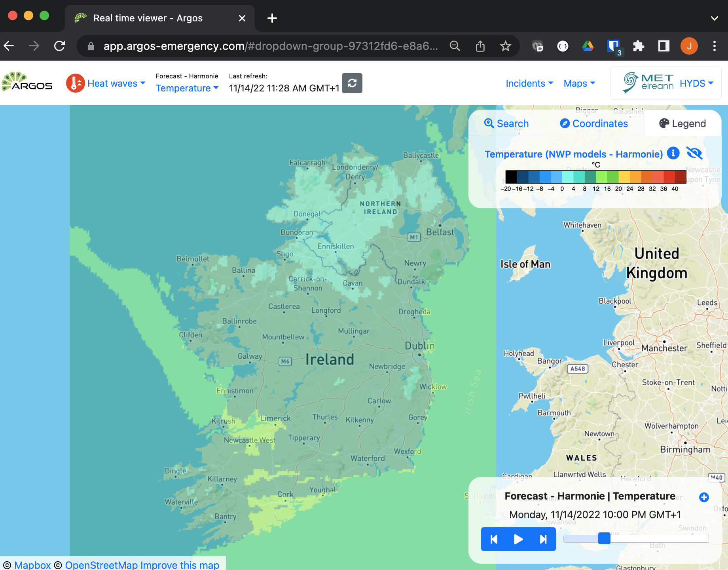Open the Search tab
Image resolution: width=728 pixels, height=570 pixels.
pos(506,123)
